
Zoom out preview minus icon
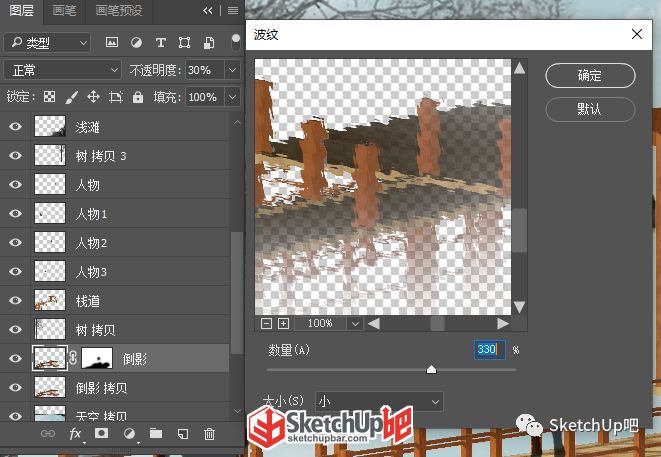(x=266, y=323)
